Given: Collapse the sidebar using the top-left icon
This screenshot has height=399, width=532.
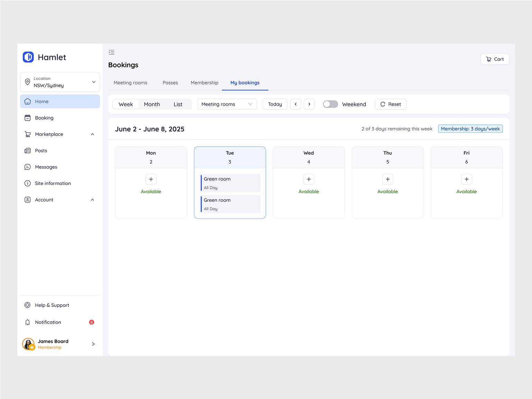Looking at the screenshot, I should 111,52.
